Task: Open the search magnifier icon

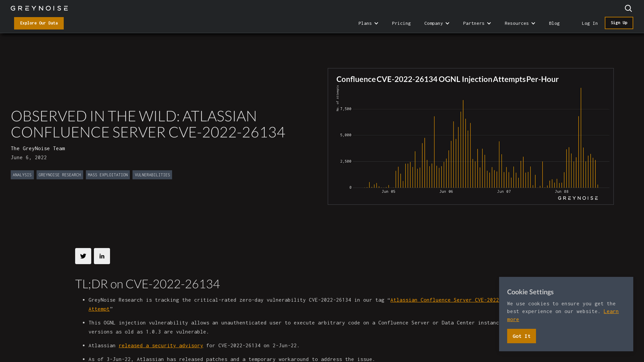Action: click(x=628, y=8)
